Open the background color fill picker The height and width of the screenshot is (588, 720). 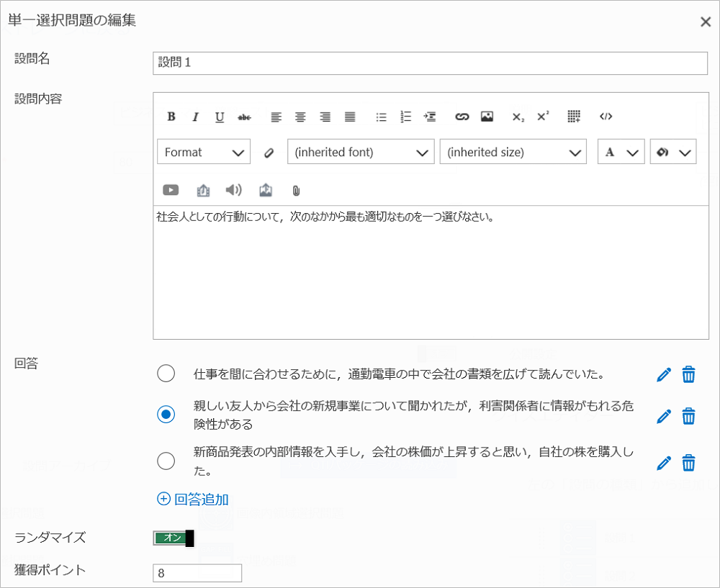click(x=672, y=152)
